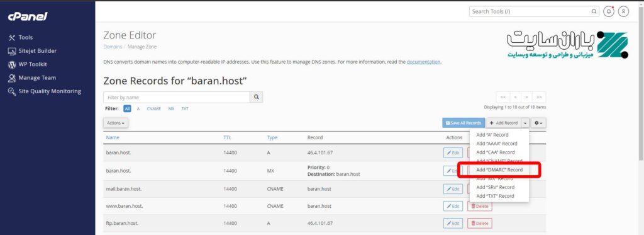Filter records by CNAME type
The width and height of the screenshot is (644, 235).
pos(153,109)
